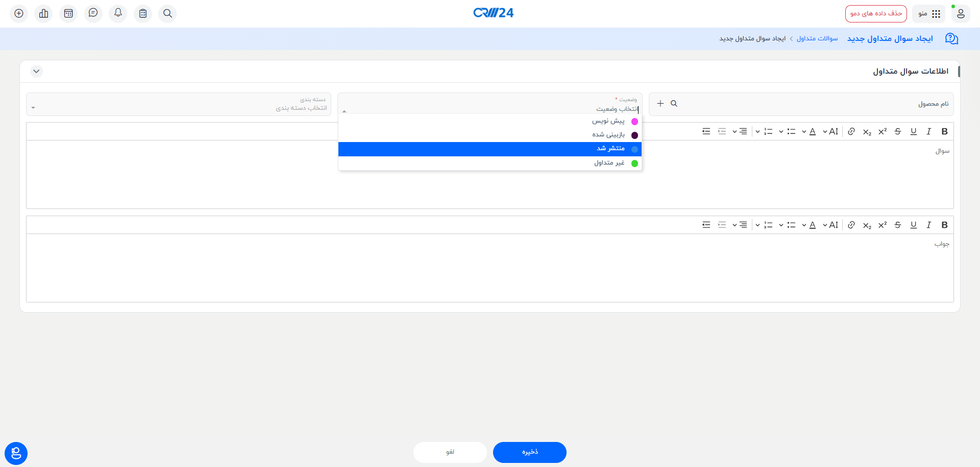Toggle Underline in the سوال editor toolbar
The height and width of the screenshot is (467, 980).
[x=913, y=132]
